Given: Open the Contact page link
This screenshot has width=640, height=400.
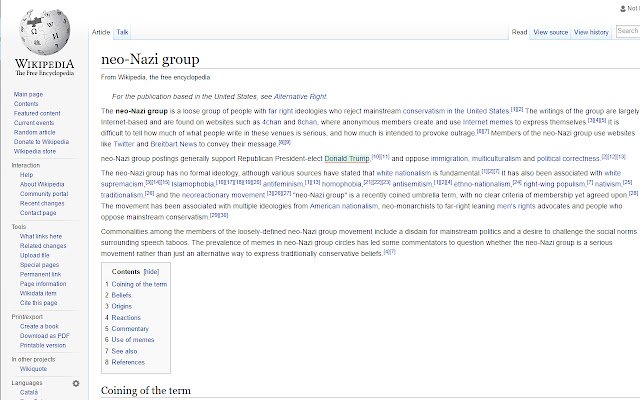Looking at the screenshot, I should point(38,213).
